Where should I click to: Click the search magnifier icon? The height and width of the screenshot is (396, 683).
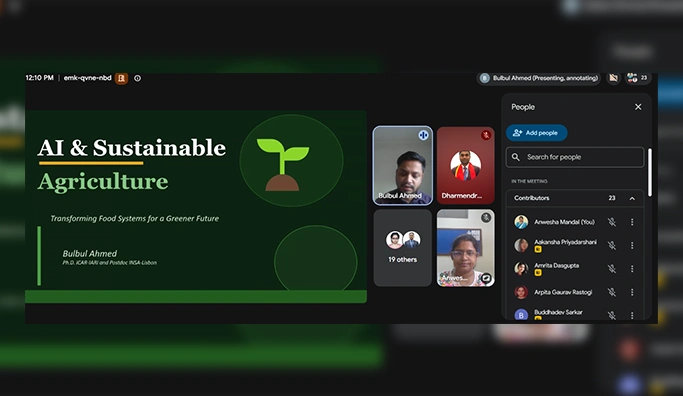coord(516,157)
